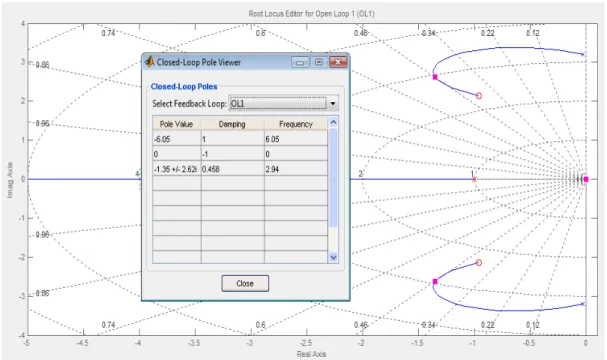Select the magenta pole marker at origin
The height and width of the screenshot is (360, 607).
click(x=586, y=179)
